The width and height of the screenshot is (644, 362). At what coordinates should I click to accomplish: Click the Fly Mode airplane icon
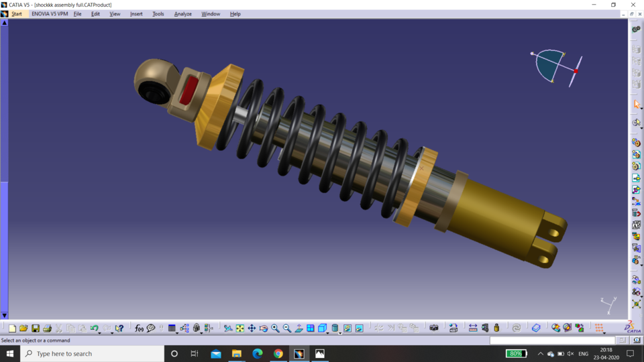click(x=228, y=328)
